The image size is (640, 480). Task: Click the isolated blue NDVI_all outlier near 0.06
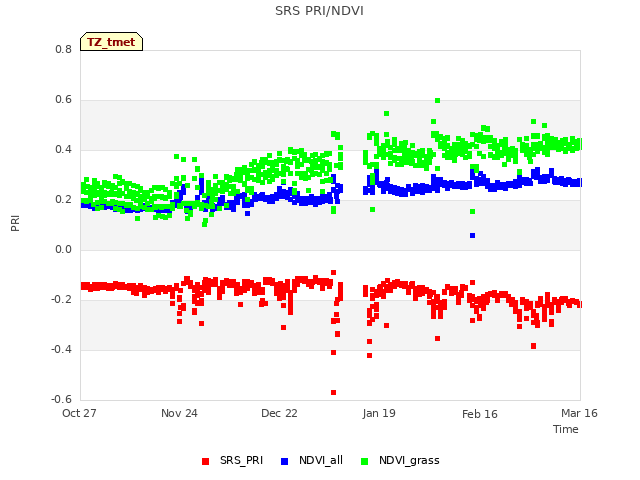click(x=473, y=236)
